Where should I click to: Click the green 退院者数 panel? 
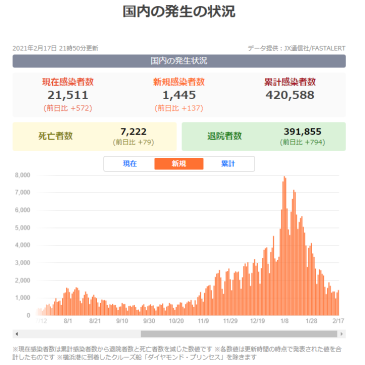[264, 136]
